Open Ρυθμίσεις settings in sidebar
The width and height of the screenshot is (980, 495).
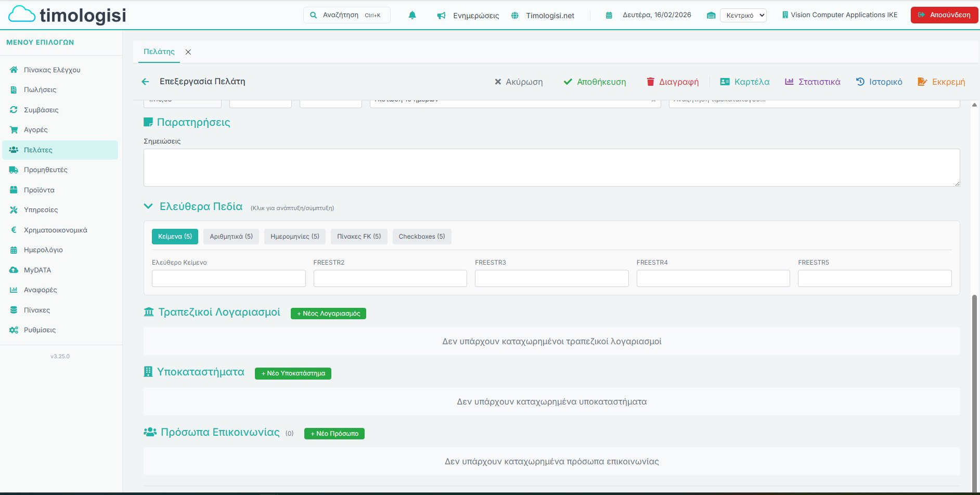click(40, 330)
